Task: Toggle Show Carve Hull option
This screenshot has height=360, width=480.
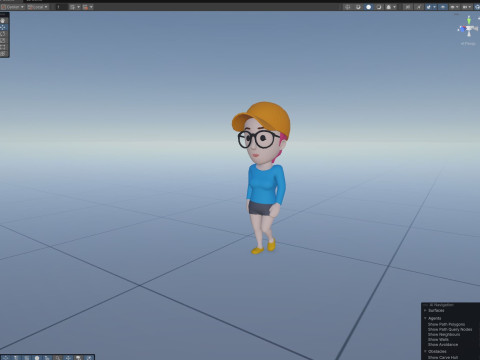Action: 443,357
